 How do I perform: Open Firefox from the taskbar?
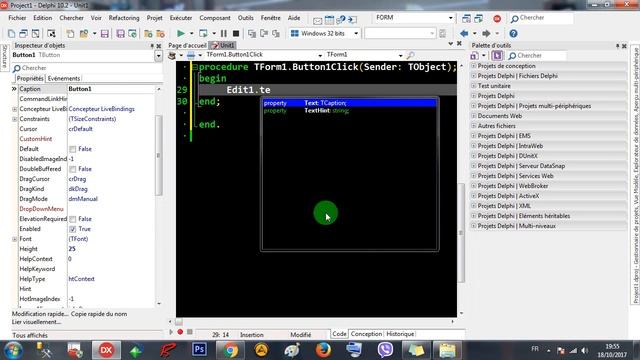click(323, 350)
